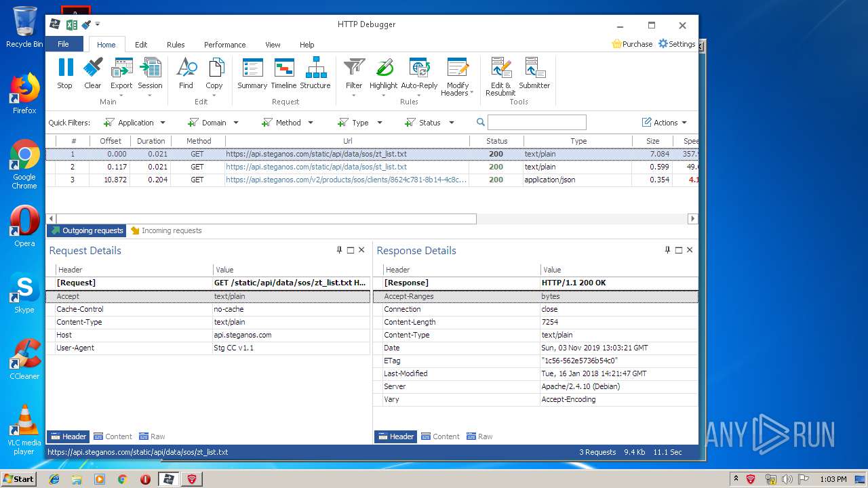Click the Excel export icon in title bar

pos(71,24)
